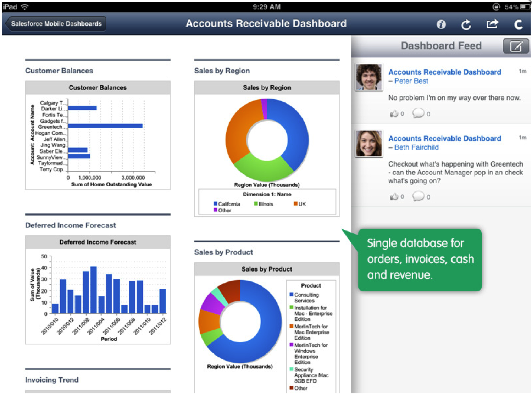Tap the Consulting Services legend swatch
Viewport: 532px width, 396px height.
(x=292, y=295)
